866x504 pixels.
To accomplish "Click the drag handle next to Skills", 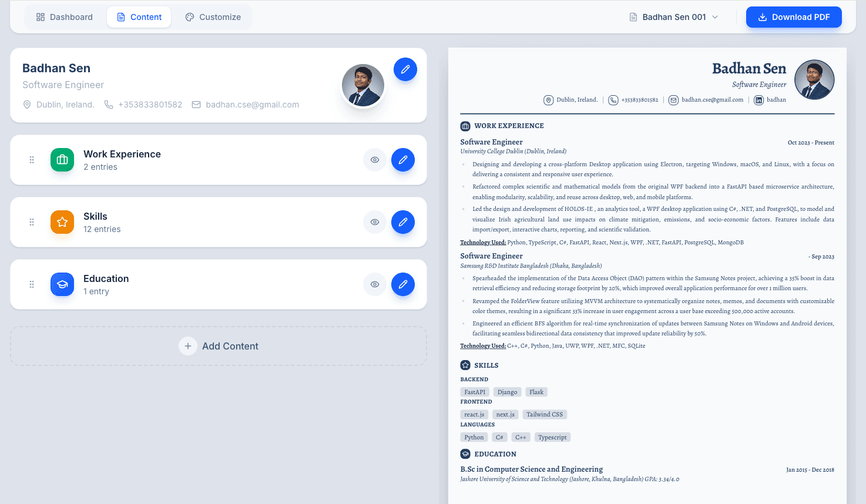I will click(32, 222).
